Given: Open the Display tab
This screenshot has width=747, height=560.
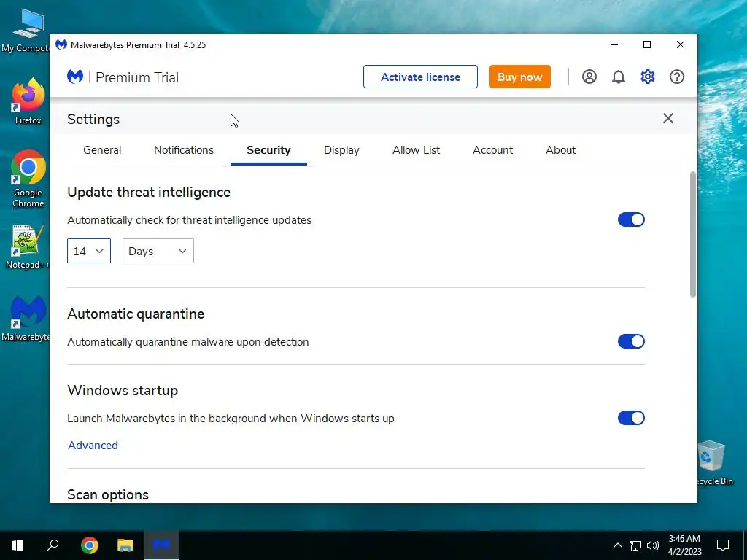Looking at the screenshot, I should (341, 150).
